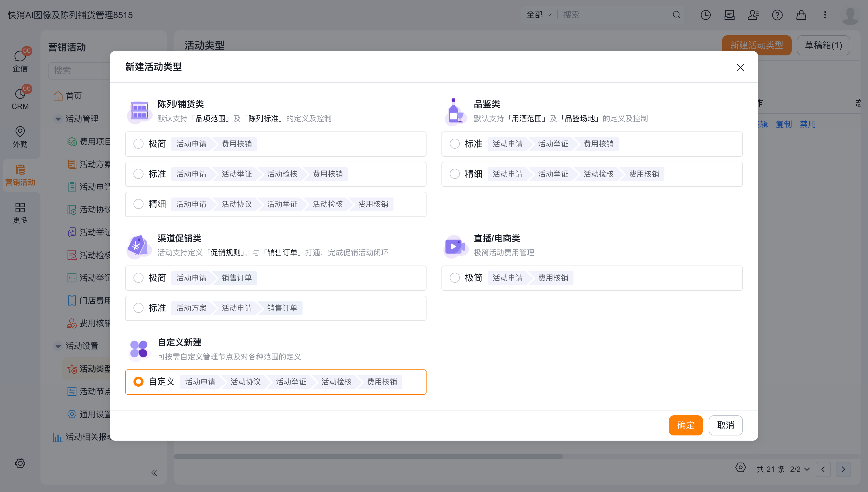Open 费用项目 menu item
Image resolution: width=868 pixels, height=492 pixels.
click(88, 142)
